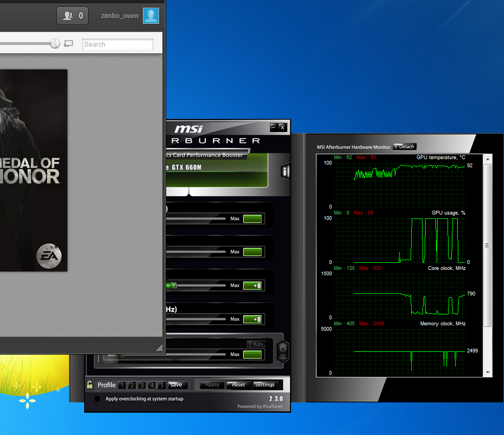
Task: Open the zimbo_ouen username menu
Action: (x=119, y=16)
